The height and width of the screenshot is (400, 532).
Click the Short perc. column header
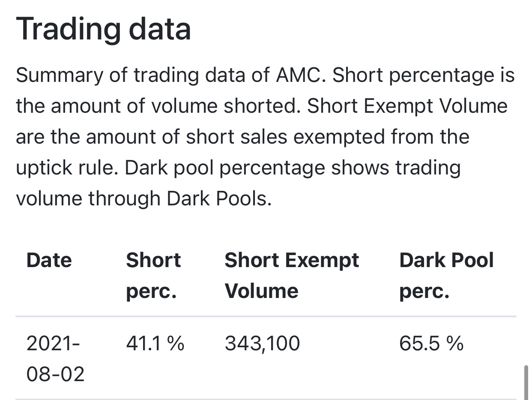tap(153, 275)
